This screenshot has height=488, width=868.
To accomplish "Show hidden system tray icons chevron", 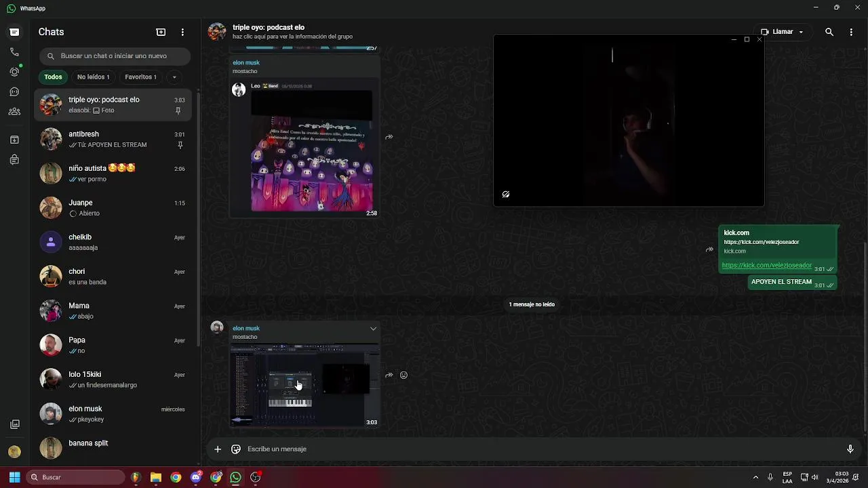I will click(755, 477).
